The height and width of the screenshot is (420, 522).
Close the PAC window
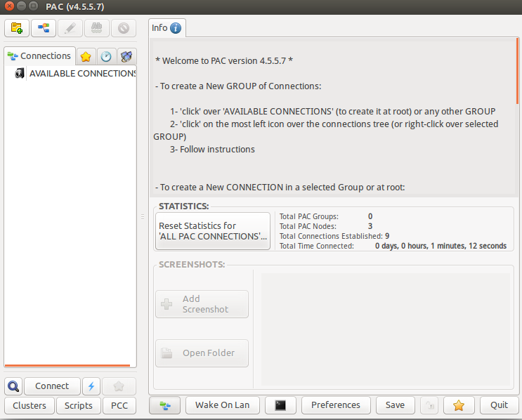point(9,6)
